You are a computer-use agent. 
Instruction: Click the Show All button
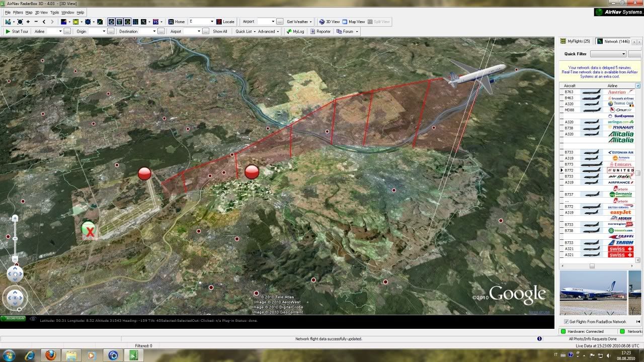pyautogui.click(x=220, y=31)
